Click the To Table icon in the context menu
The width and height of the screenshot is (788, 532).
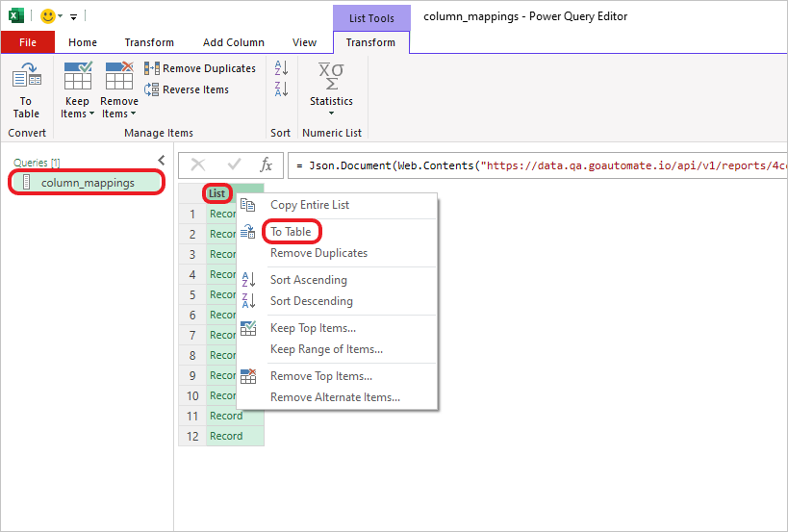pos(248,231)
